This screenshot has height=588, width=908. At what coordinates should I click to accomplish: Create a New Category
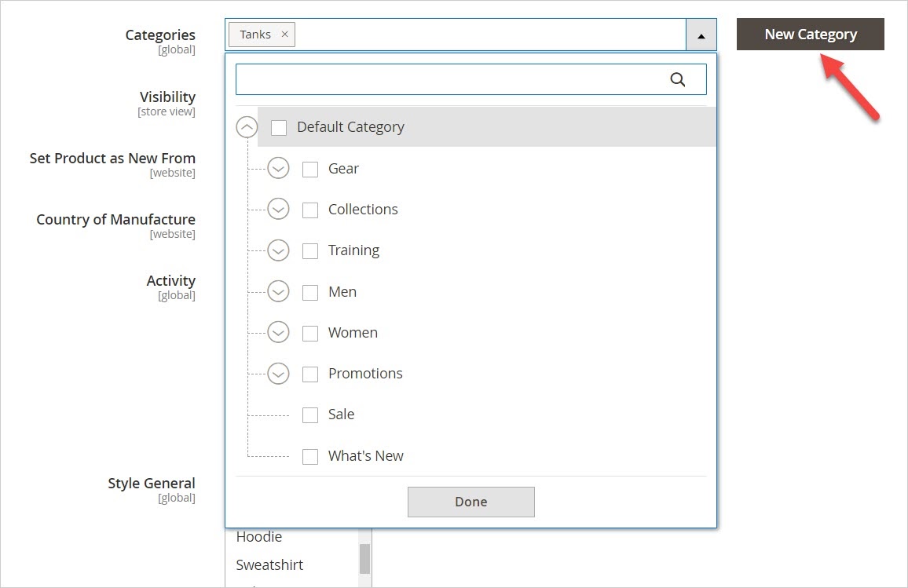pos(810,34)
